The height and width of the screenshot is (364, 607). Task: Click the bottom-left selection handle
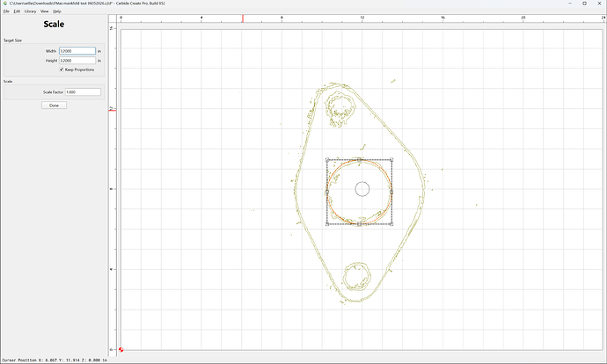tap(327, 224)
